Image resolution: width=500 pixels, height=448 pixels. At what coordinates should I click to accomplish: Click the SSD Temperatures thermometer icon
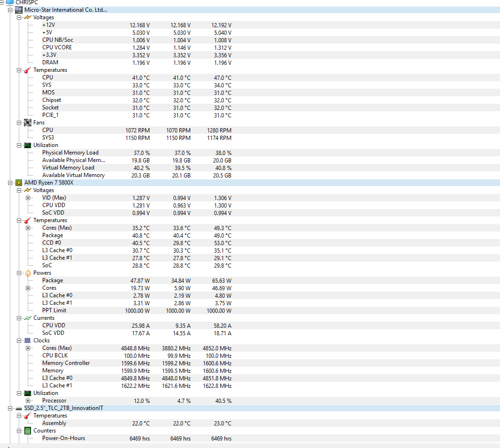pyautogui.click(x=28, y=416)
